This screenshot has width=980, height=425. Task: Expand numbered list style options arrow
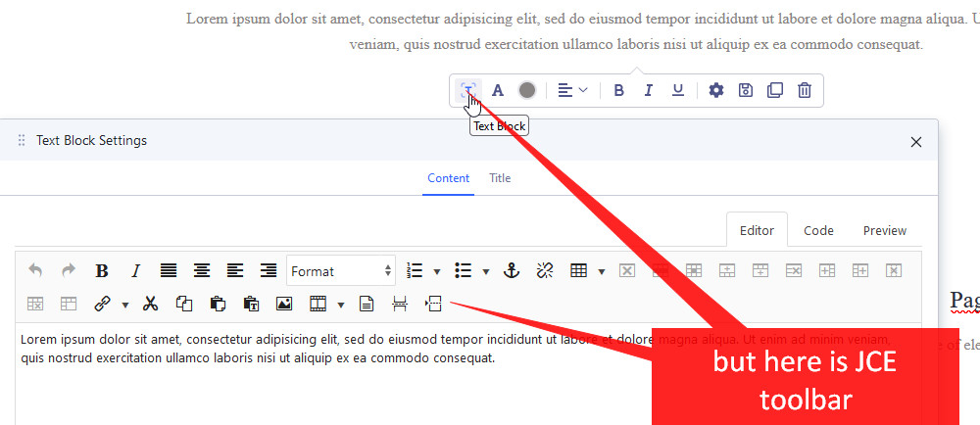437,271
